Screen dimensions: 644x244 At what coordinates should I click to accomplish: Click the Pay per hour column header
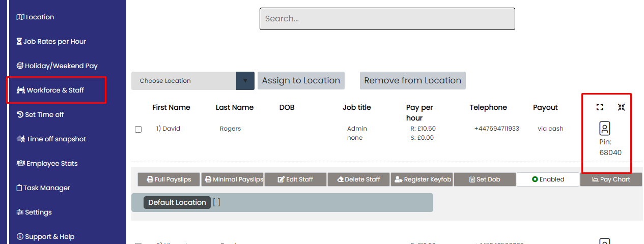pyautogui.click(x=419, y=112)
